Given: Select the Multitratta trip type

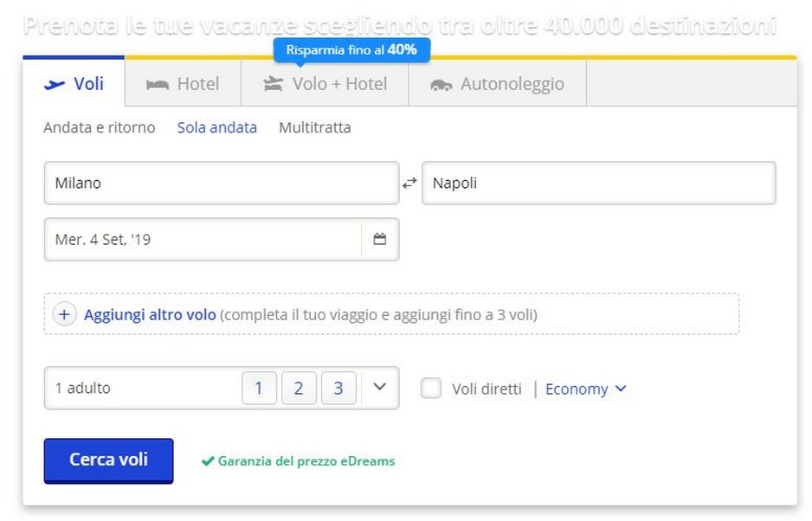Looking at the screenshot, I should [x=315, y=127].
